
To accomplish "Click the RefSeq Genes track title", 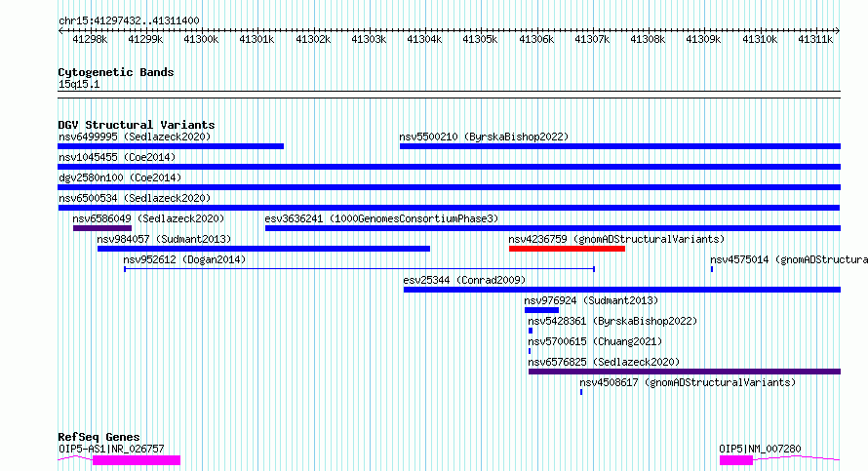I will (99, 437).
